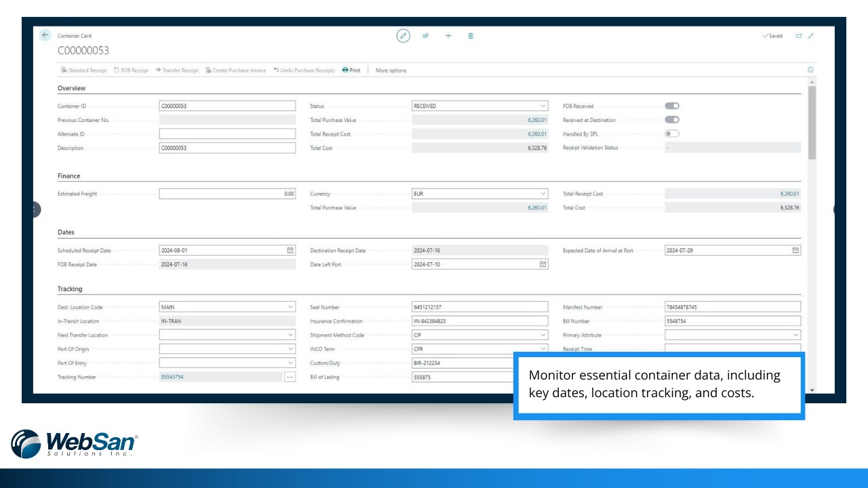The height and width of the screenshot is (488, 868).
Task: Click the Seal Number field
Action: tap(480, 307)
